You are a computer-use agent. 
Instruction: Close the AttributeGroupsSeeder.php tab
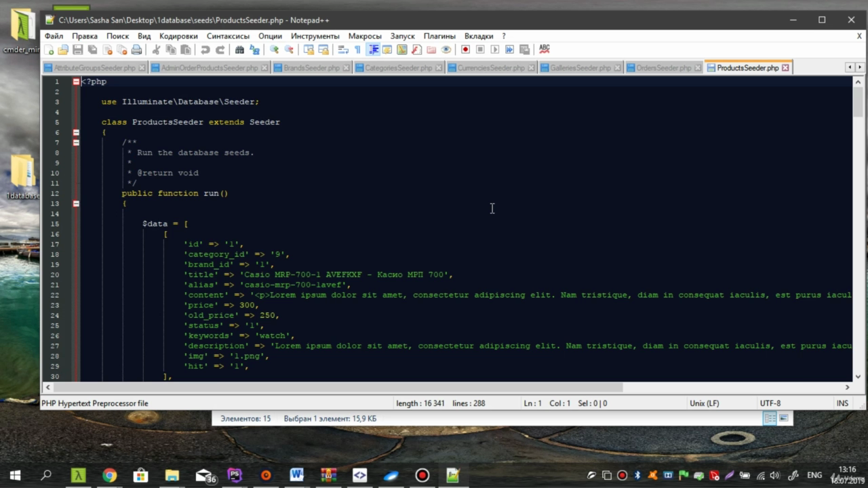[x=142, y=68]
